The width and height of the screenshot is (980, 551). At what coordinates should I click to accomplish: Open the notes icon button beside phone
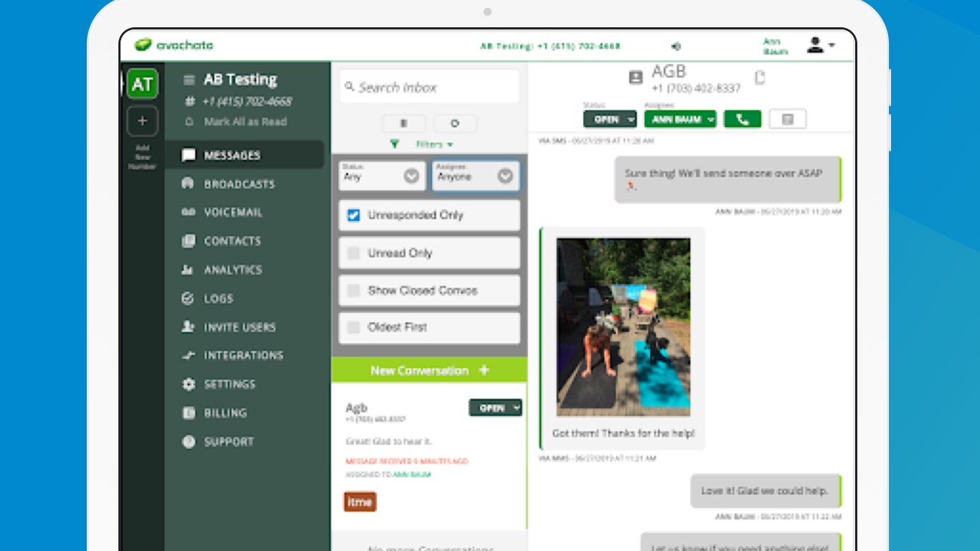pos(788,119)
